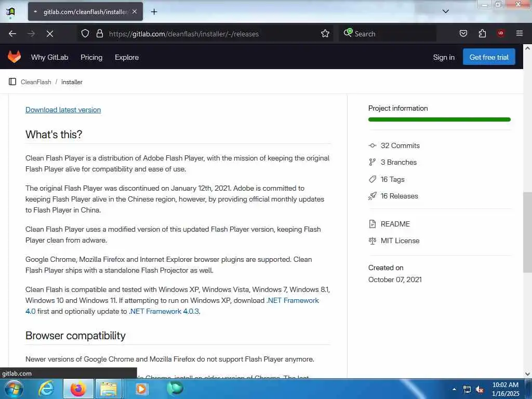Click the Get free trial button

point(489,57)
